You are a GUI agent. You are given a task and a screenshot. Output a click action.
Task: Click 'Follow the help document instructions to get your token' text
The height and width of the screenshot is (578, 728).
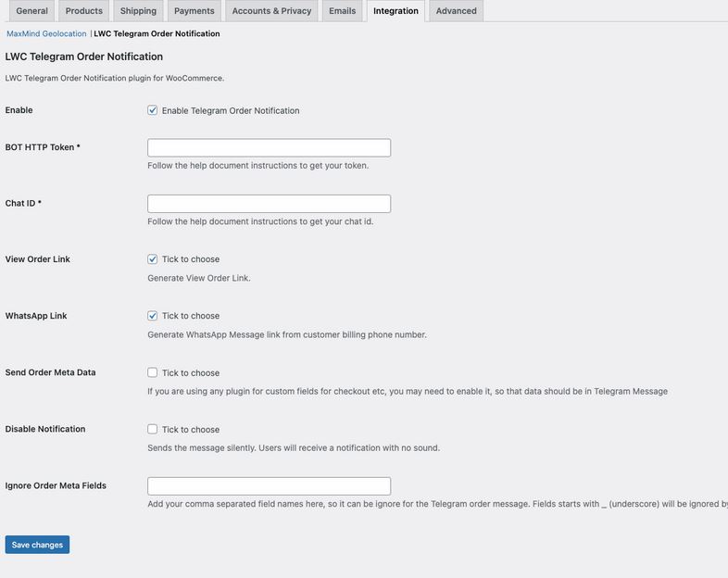tap(258, 165)
